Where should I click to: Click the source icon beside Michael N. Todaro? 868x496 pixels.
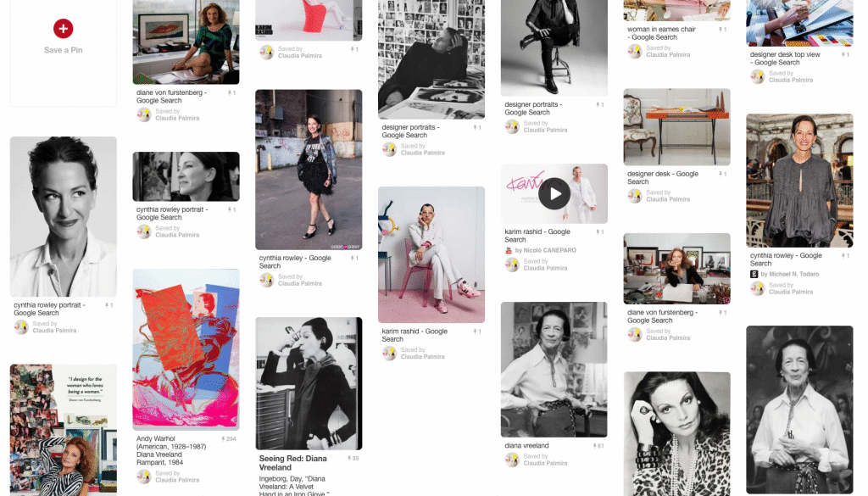point(754,274)
